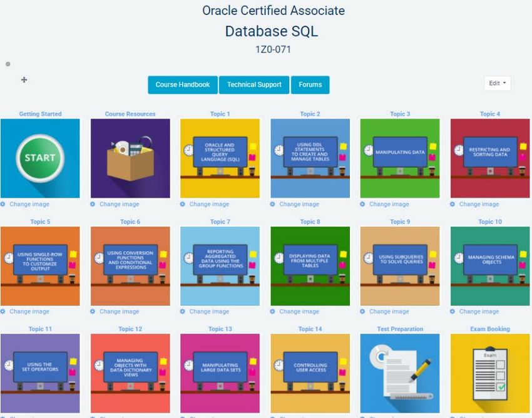Open the Course Resources title link

pyautogui.click(x=130, y=114)
